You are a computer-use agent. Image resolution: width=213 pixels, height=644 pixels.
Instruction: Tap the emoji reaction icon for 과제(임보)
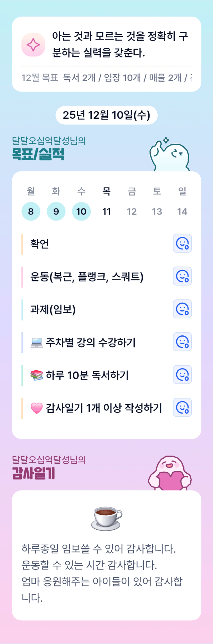pos(182,309)
